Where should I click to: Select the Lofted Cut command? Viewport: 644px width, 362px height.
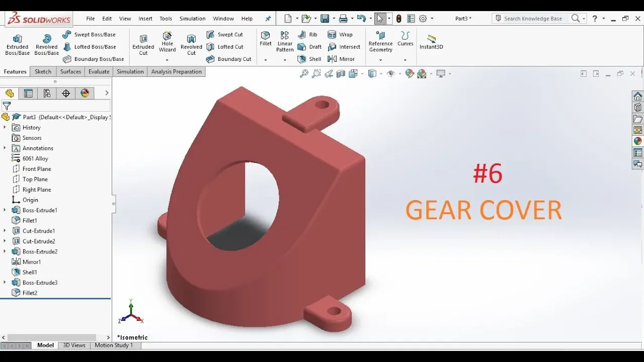tap(224, 47)
